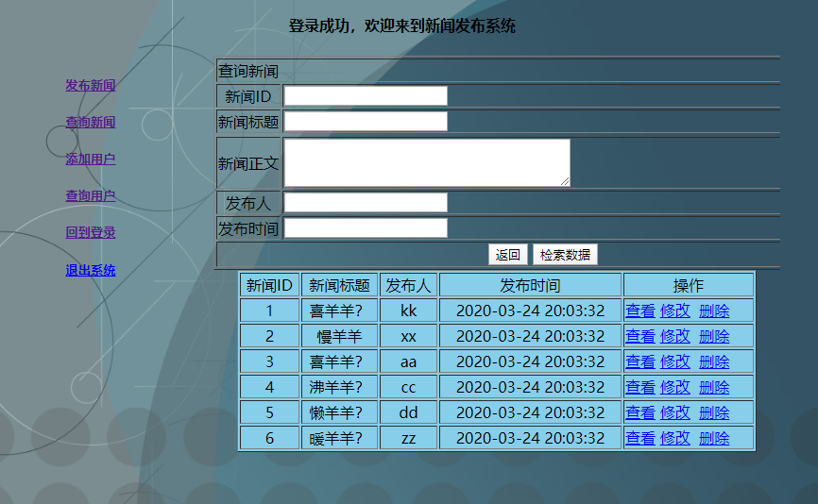Open the 添加用户 sidebar link
The image size is (818, 504).
(x=90, y=160)
